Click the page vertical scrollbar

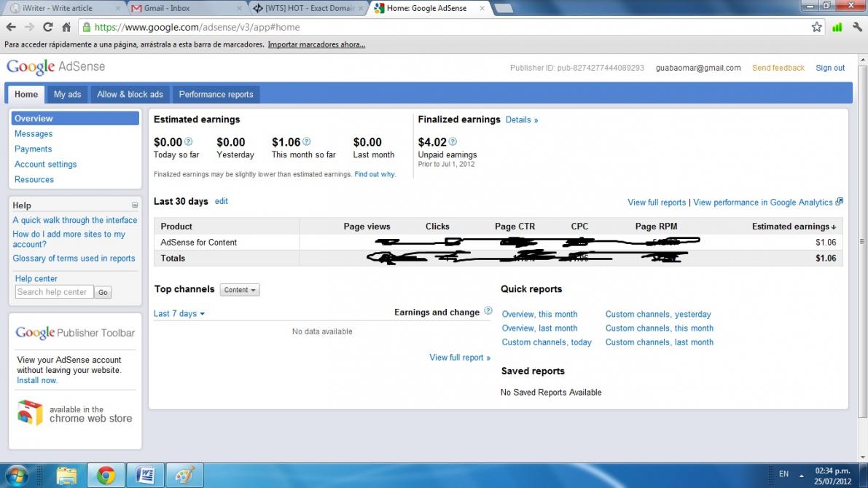[862, 241]
